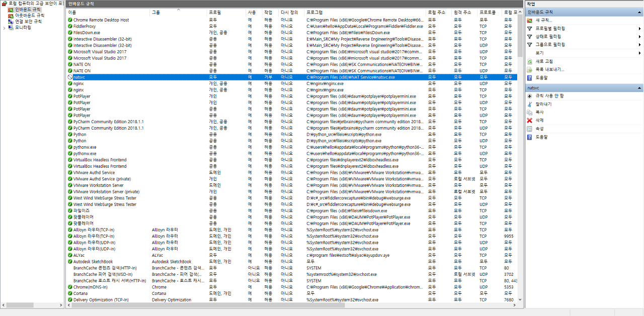644x316 pixels.
Task: Click the 도움말 help icon under natsvc section
Action: 529,137
